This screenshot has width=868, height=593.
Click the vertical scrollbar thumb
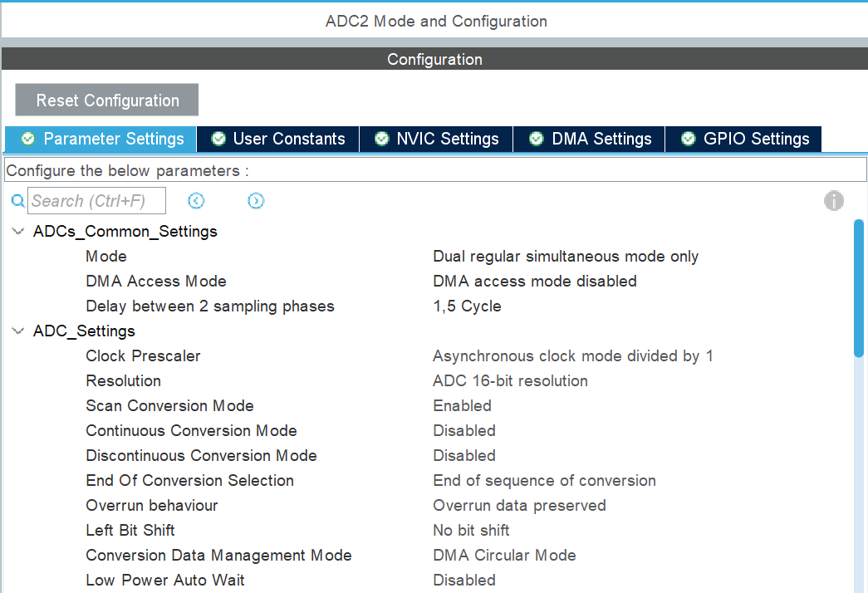pos(859,282)
